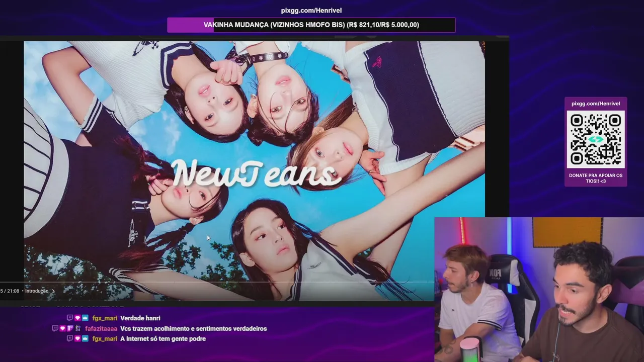This screenshot has width=644, height=362.
Task: Click message "Vcs trazem acolhimento e sentimentos verdadeiros"
Action: (194, 329)
